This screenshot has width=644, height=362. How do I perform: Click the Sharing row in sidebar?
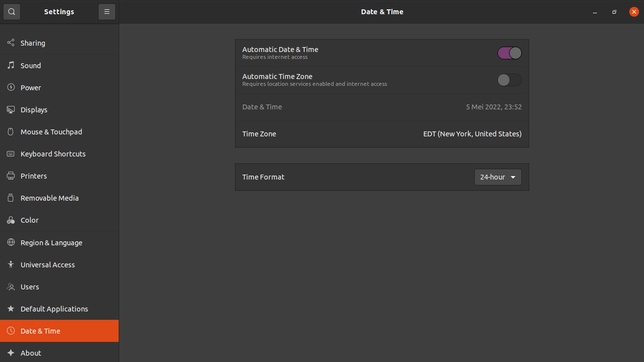(x=32, y=43)
